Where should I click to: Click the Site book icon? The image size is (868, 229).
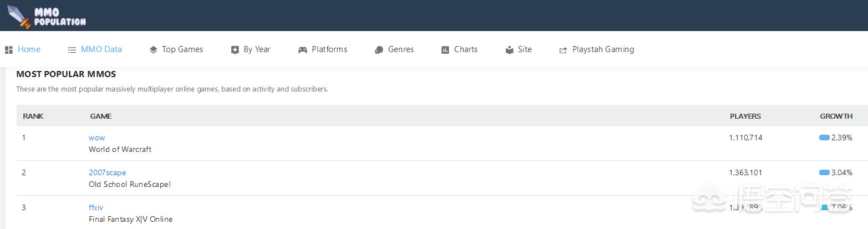point(510,50)
